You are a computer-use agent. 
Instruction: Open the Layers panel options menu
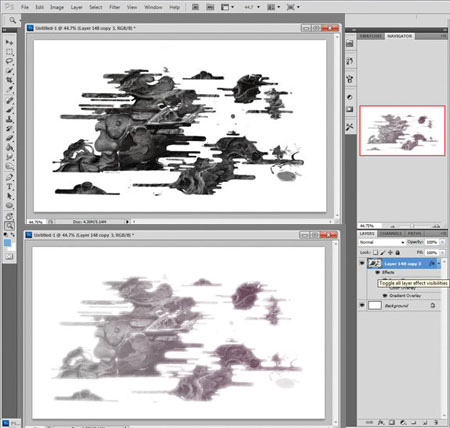coord(444,233)
